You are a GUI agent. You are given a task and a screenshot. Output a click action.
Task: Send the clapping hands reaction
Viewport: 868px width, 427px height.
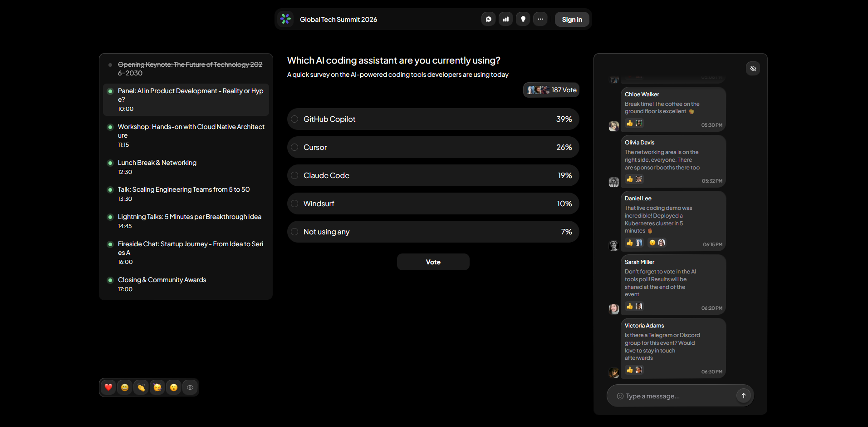tap(141, 387)
